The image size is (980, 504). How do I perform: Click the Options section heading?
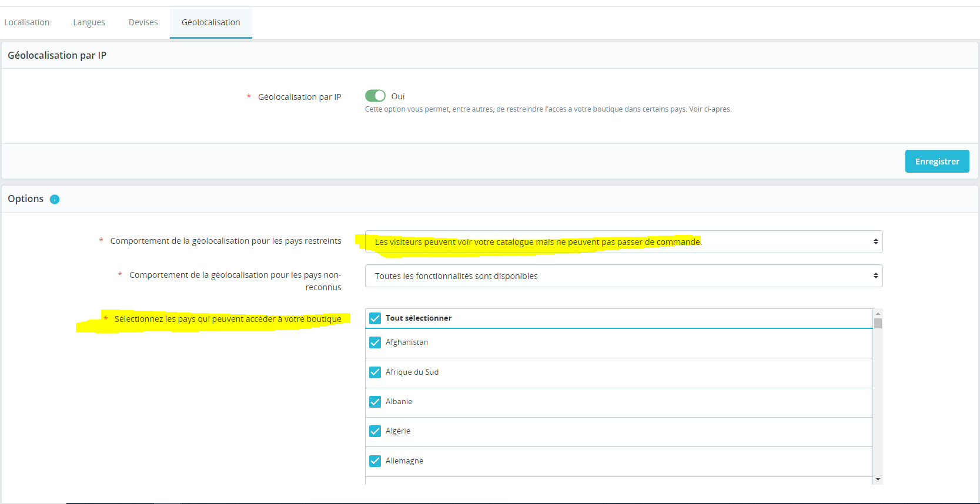(x=26, y=199)
